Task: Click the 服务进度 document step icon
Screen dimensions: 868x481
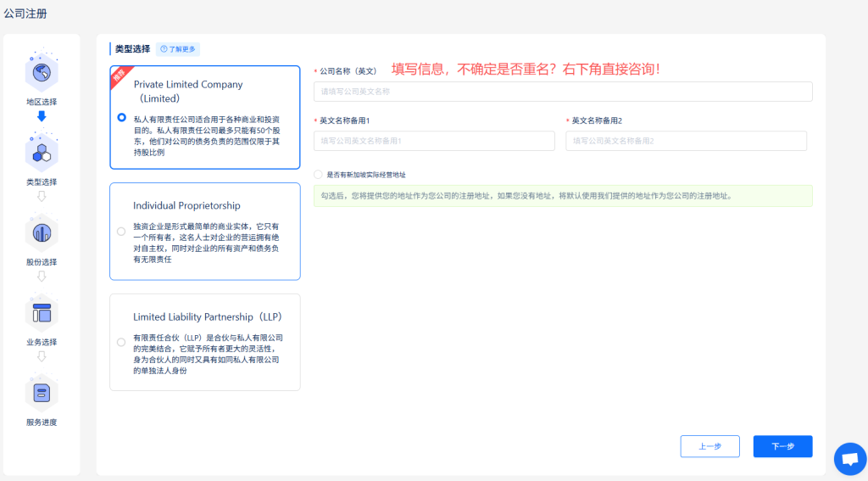Action: coord(42,394)
